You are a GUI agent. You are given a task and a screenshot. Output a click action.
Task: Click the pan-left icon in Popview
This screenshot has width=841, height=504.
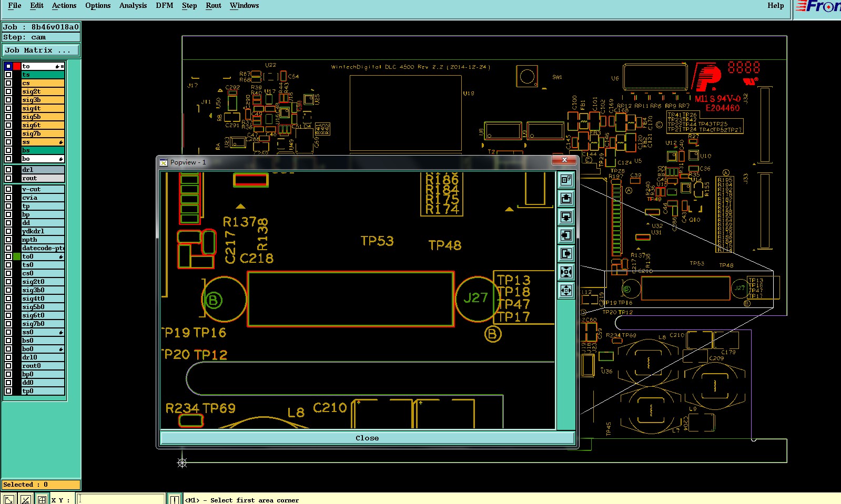[566, 235]
